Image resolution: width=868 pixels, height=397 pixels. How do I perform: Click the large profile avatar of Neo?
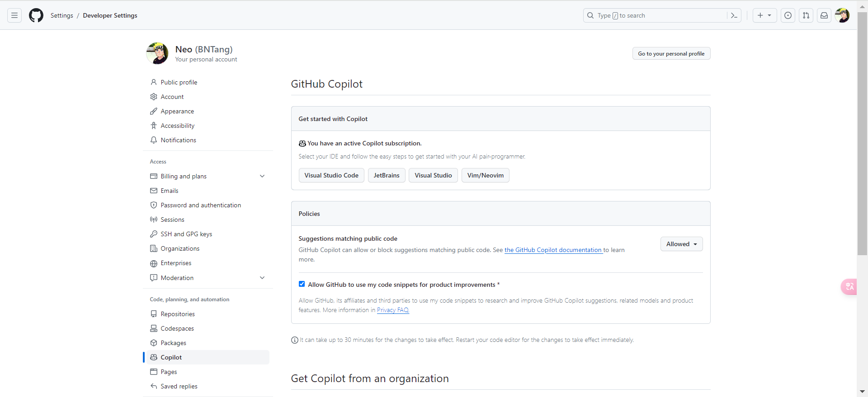[157, 53]
